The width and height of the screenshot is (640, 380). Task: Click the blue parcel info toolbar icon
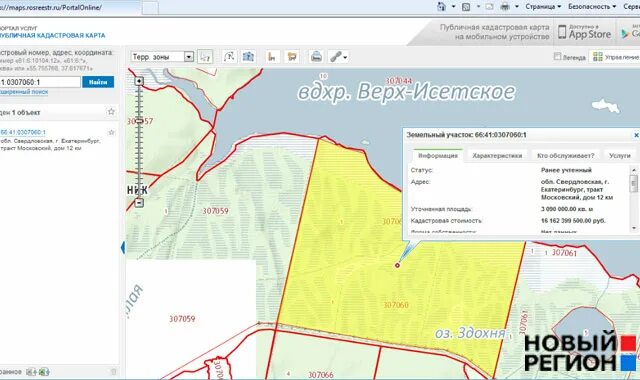pos(249,57)
